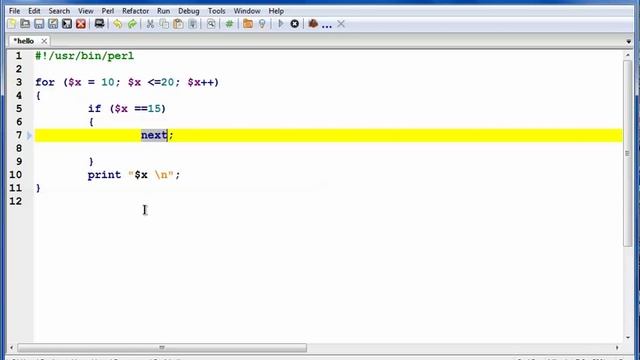Click the Save As toolbar icon
Image resolution: width=640 pixels, height=360 pixels.
tap(53, 24)
